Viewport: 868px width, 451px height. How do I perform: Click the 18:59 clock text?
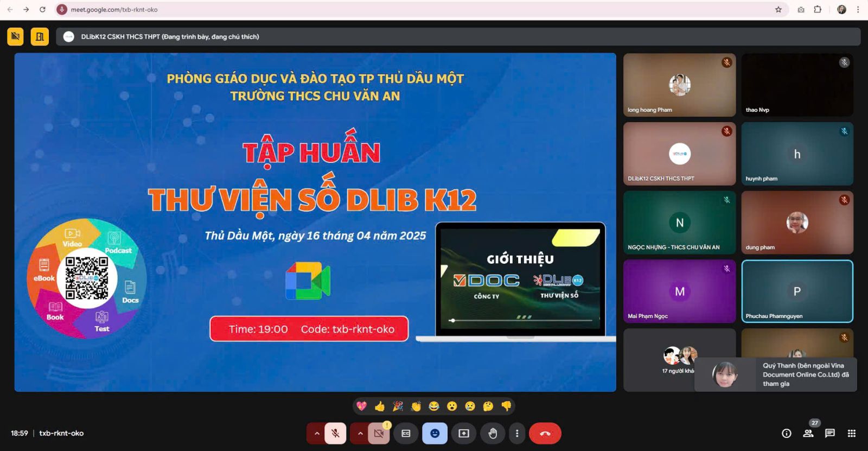20,433
